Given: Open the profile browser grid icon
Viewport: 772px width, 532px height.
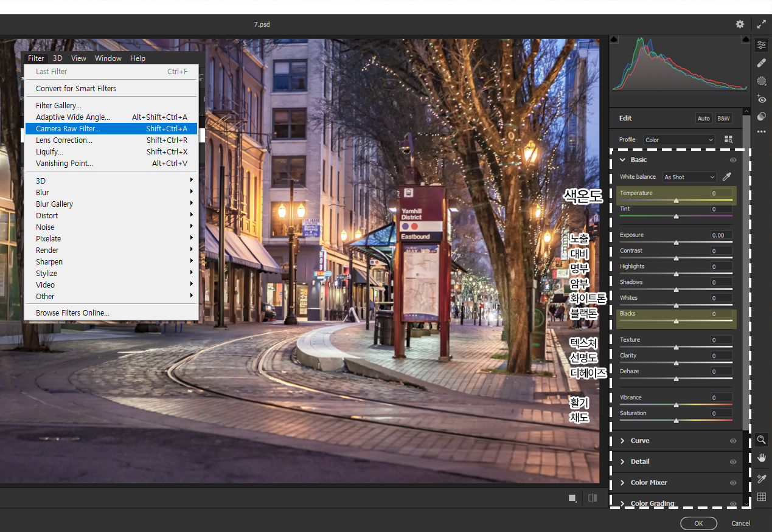Looking at the screenshot, I should pos(729,140).
